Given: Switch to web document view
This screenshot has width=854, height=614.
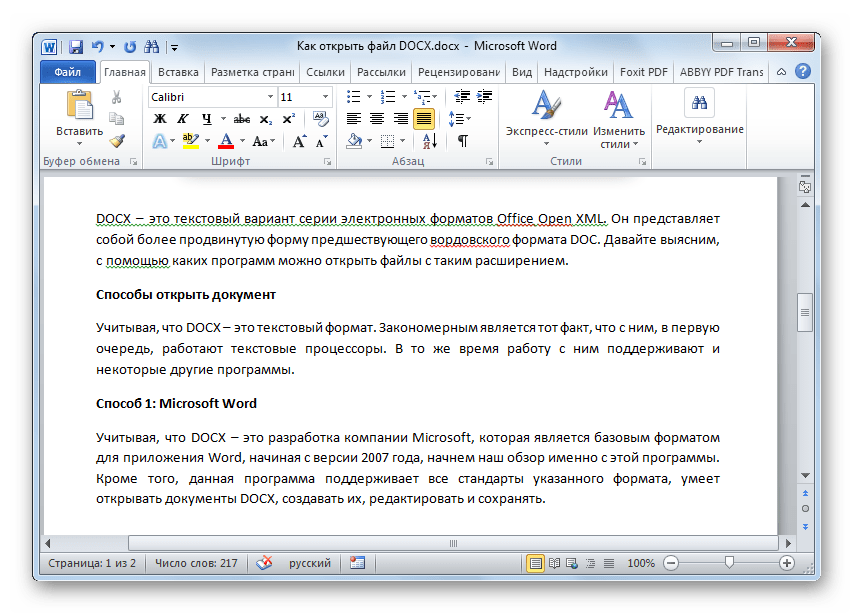Looking at the screenshot, I should [x=572, y=563].
